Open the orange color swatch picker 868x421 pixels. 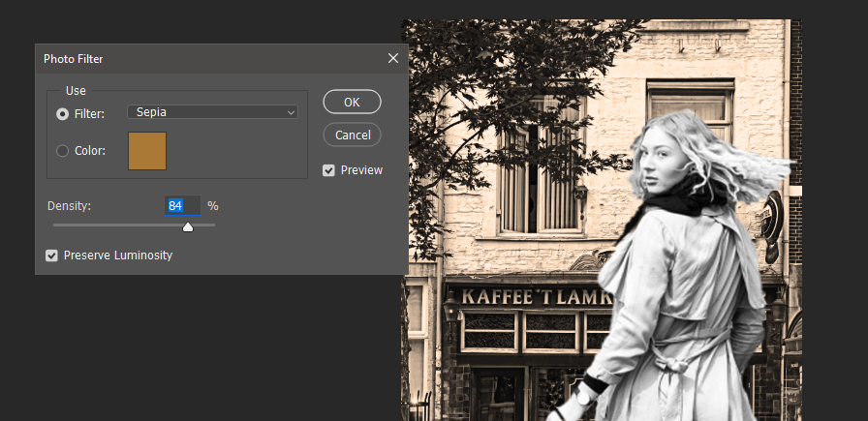tap(147, 150)
